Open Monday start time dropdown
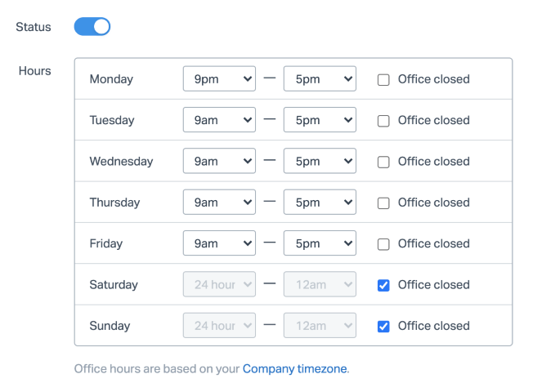Viewport: 555px width, 392px height. [219, 79]
